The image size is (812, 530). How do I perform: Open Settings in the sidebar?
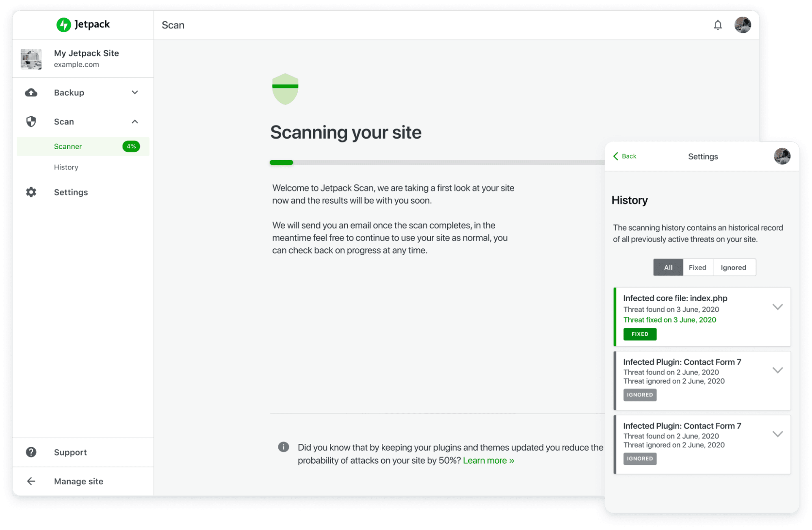click(71, 192)
